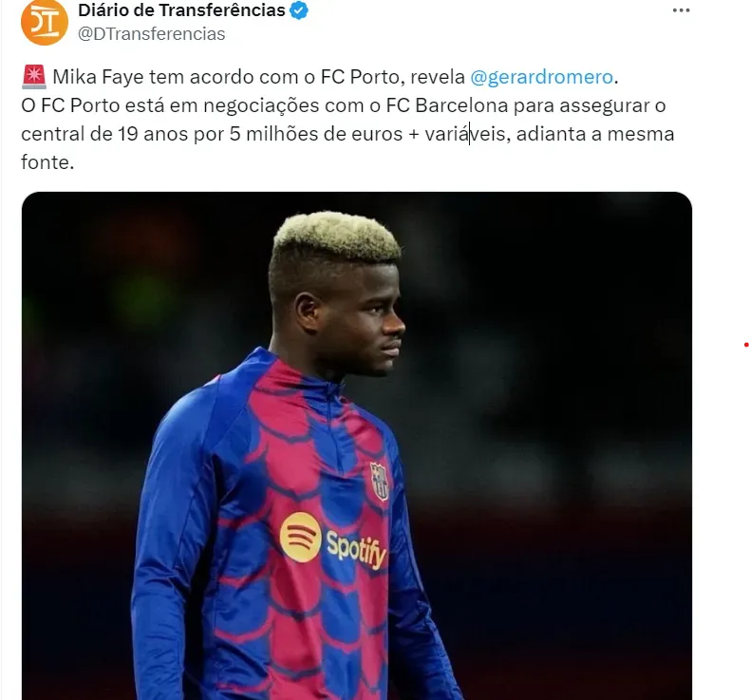750x700 pixels.
Task: Open the Mika Faye tweet photo
Action: 357,445
